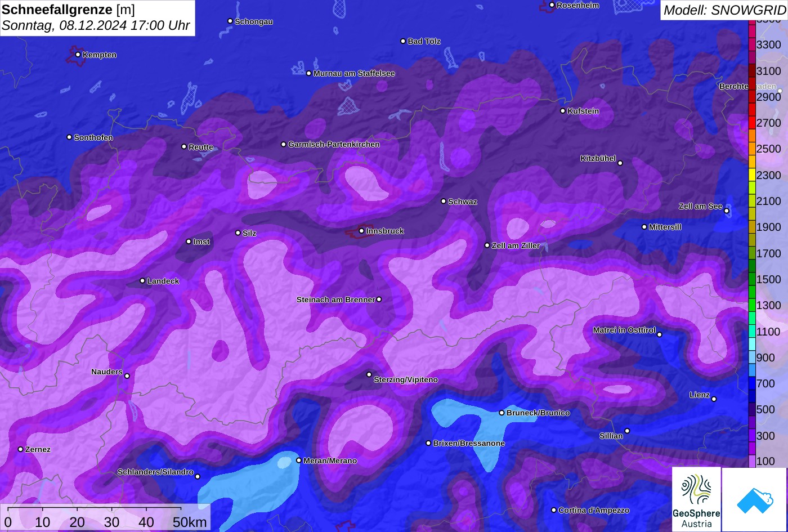Click the legend value 1100

pyautogui.click(x=769, y=332)
